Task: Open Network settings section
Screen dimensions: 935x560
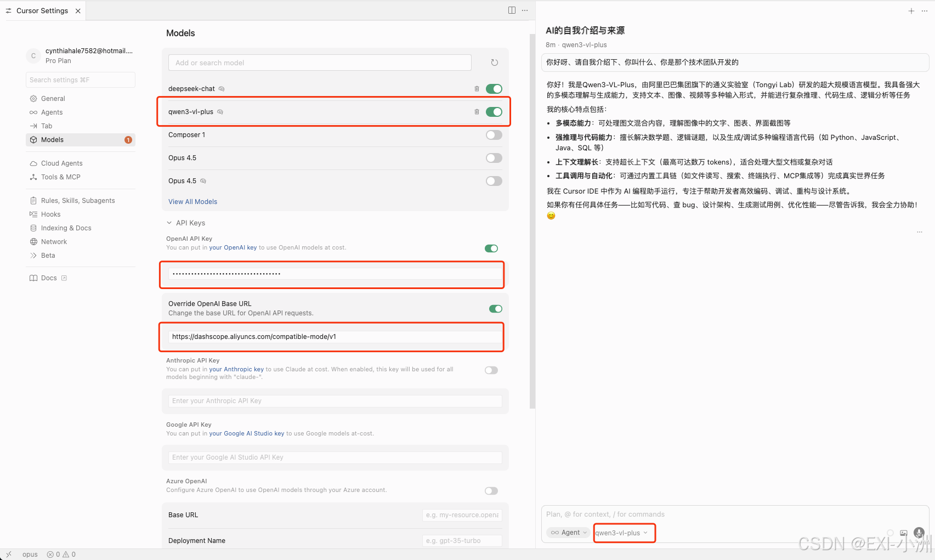Action: (81, 242)
